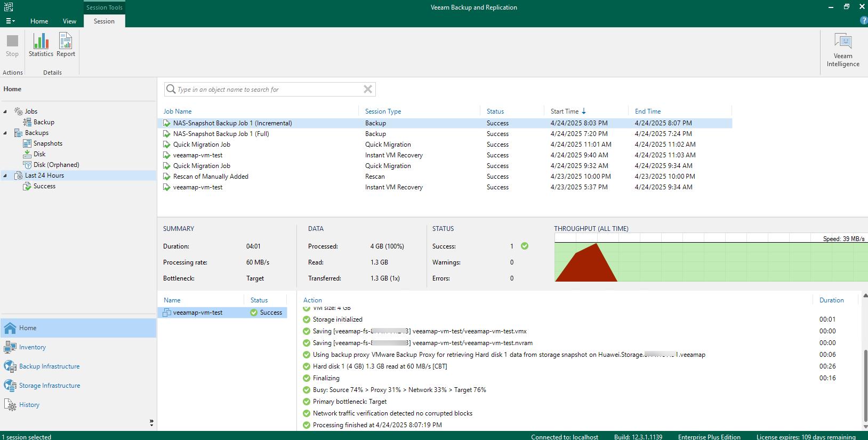
Task: Click 'License expires: 109 days remaining' status
Action: click(x=806, y=437)
